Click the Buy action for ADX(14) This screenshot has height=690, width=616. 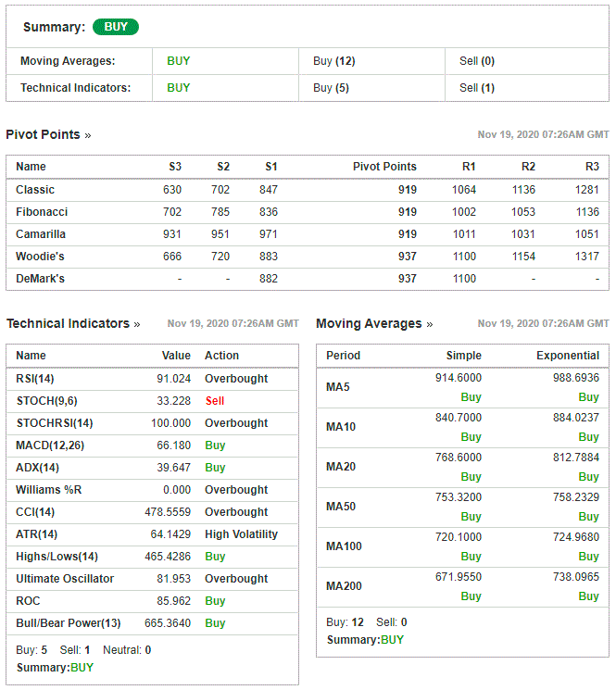(x=215, y=468)
